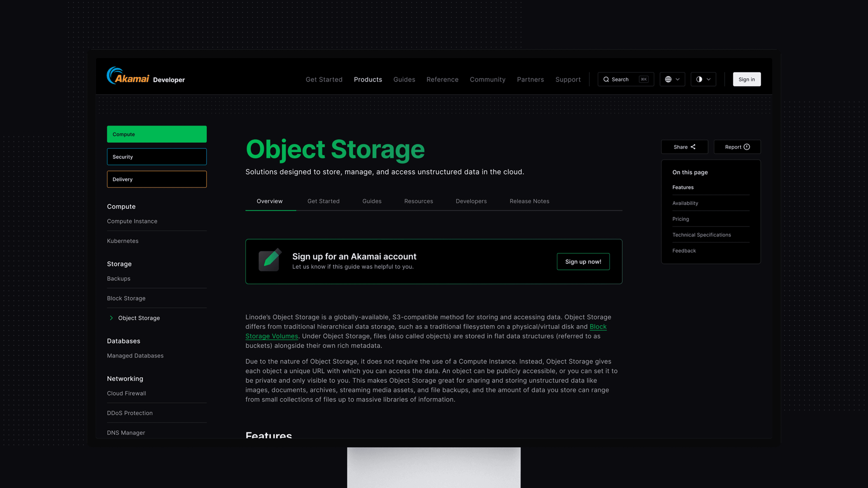Click the Compute sidebar section heading
Screen dimensions: 868x488
121,206
